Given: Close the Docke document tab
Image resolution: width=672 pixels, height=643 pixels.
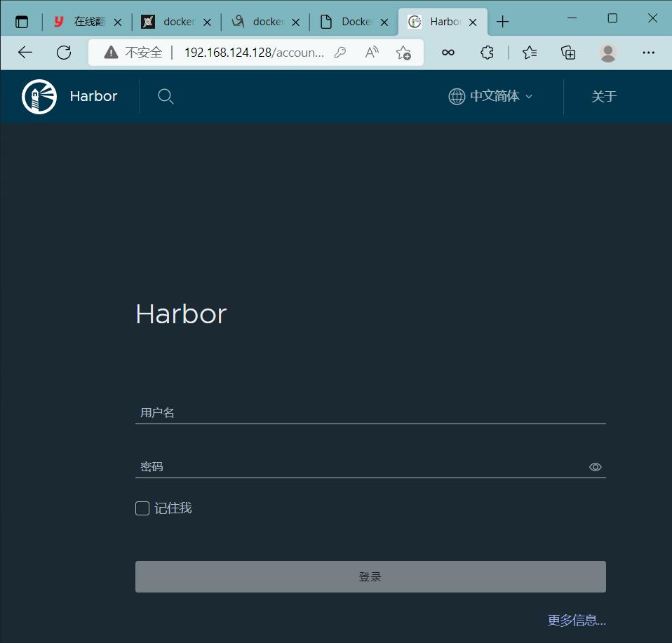Looking at the screenshot, I should [384, 22].
